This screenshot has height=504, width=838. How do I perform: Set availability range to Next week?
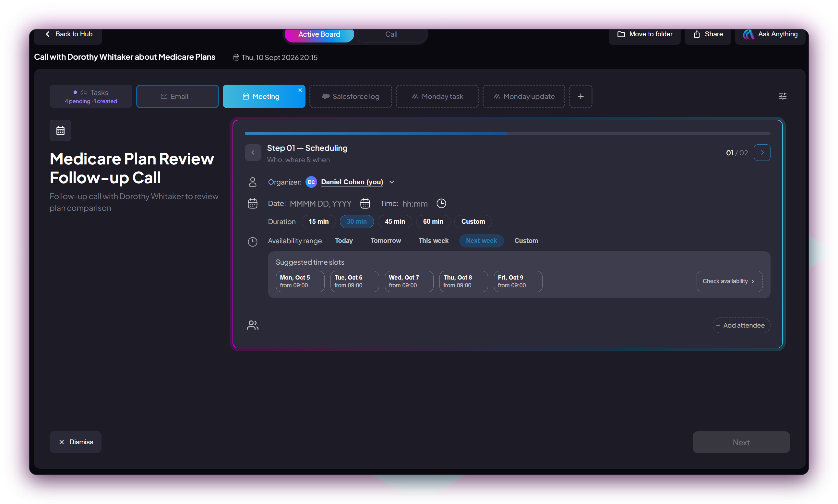481,240
